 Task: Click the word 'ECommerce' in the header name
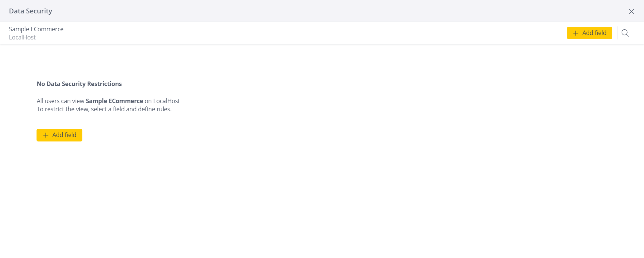[x=47, y=29]
